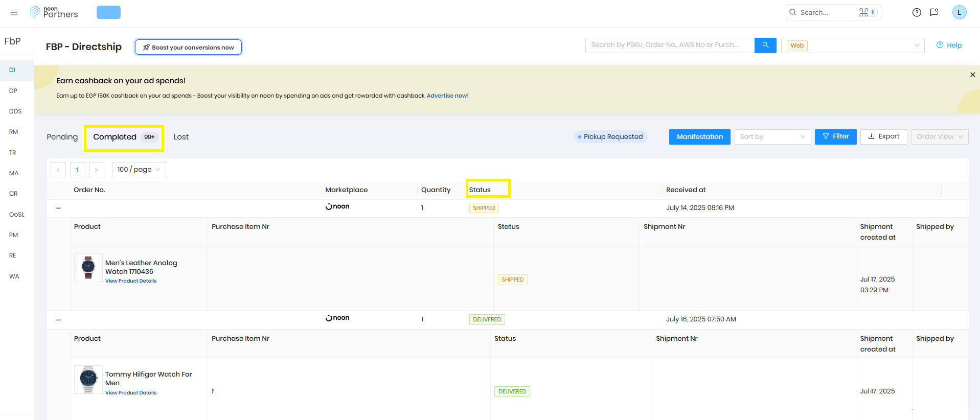Follow the Advertise now link
The image size is (980, 420).
[x=448, y=96]
